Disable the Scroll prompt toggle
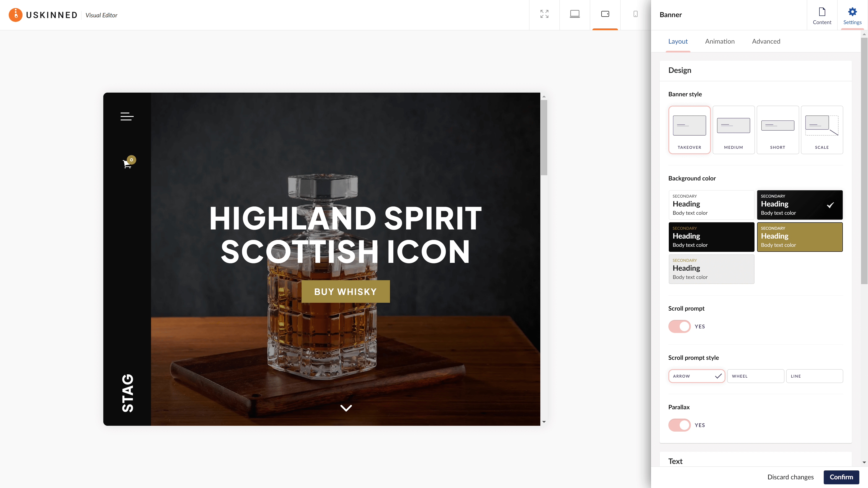 point(679,326)
